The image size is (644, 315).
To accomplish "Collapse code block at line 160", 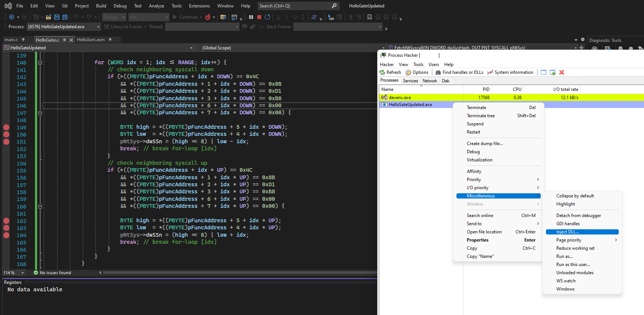I will click(x=40, y=207).
